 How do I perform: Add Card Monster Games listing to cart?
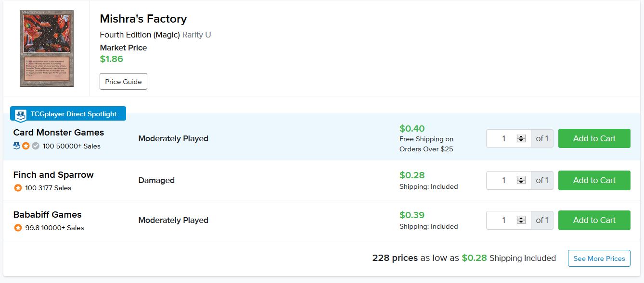[x=594, y=138]
